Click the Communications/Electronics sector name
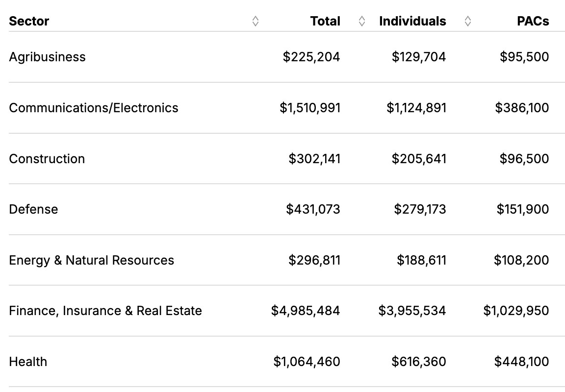Screen dimensions: 565x392 pyautogui.click(x=94, y=108)
